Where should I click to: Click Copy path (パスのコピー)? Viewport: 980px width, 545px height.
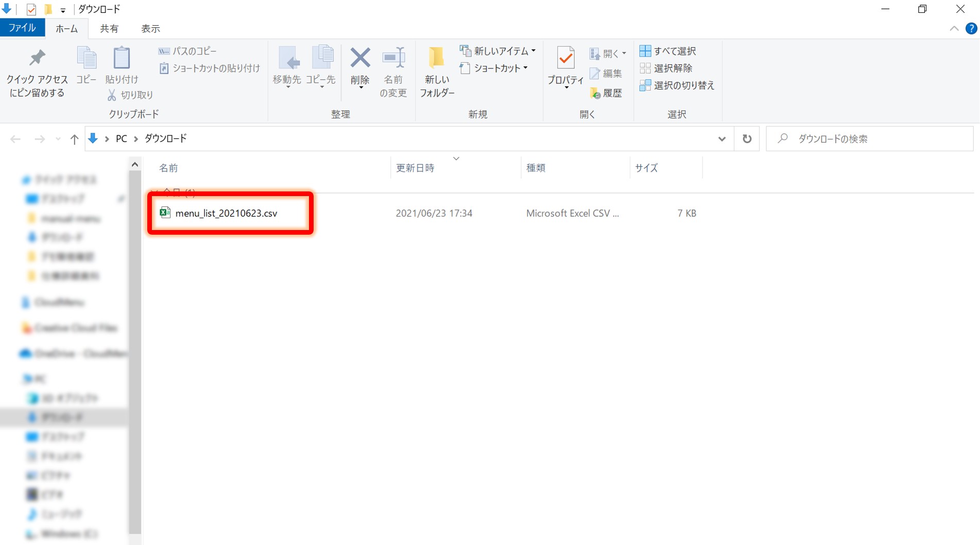pos(188,51)
